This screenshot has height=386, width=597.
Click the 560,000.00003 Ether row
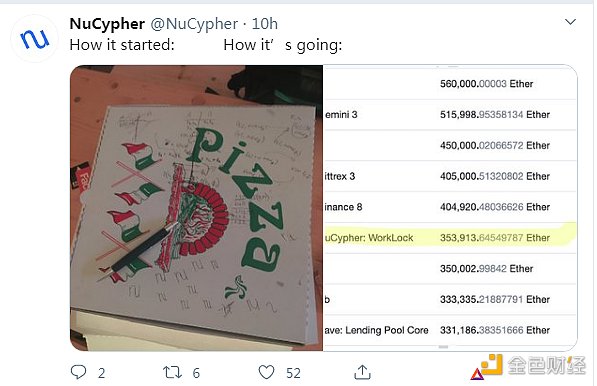(x=450, y=84)
